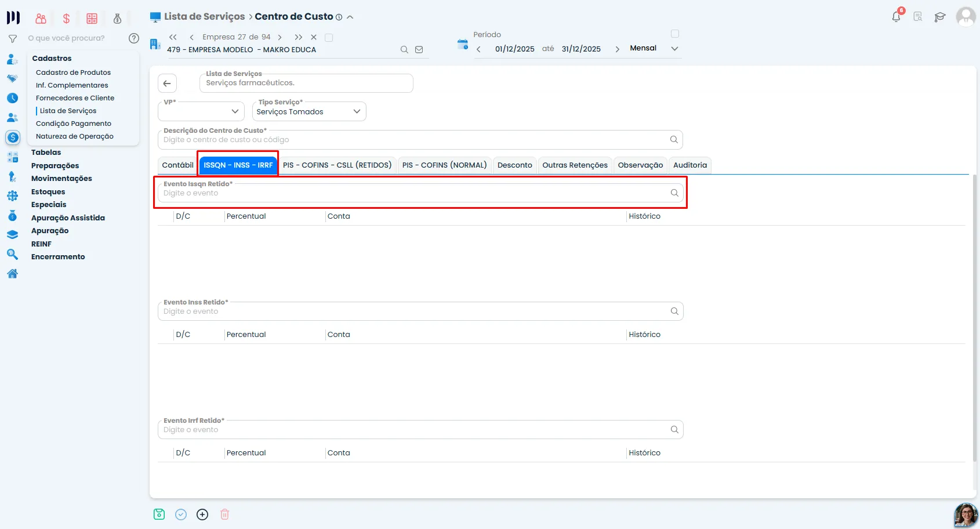Open the VP dropdown
The image size is (980, 529).
[201, 111]
